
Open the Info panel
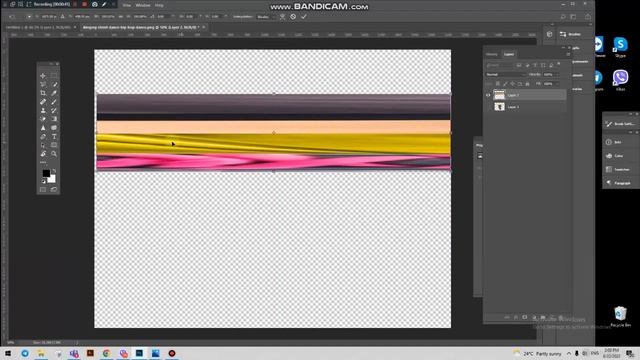coord(613,142)
